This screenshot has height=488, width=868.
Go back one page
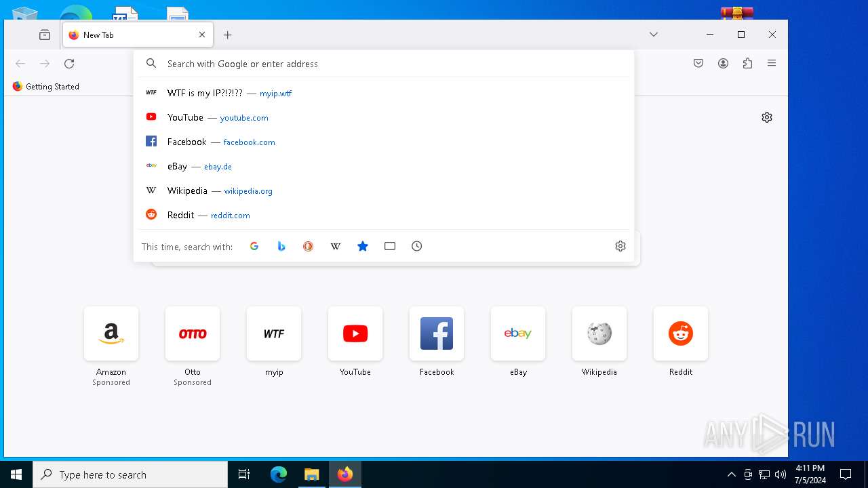pyautogui.click(x=20, y=63)
